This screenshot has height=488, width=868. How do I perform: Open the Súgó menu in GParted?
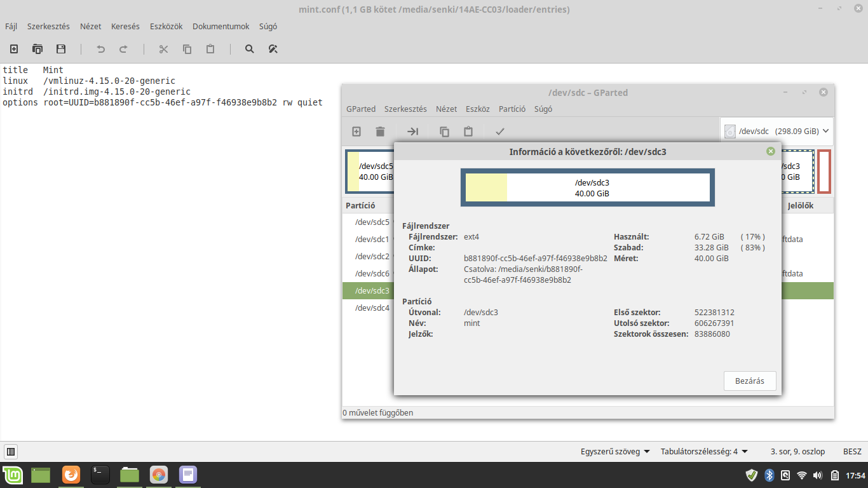[543, 109]
